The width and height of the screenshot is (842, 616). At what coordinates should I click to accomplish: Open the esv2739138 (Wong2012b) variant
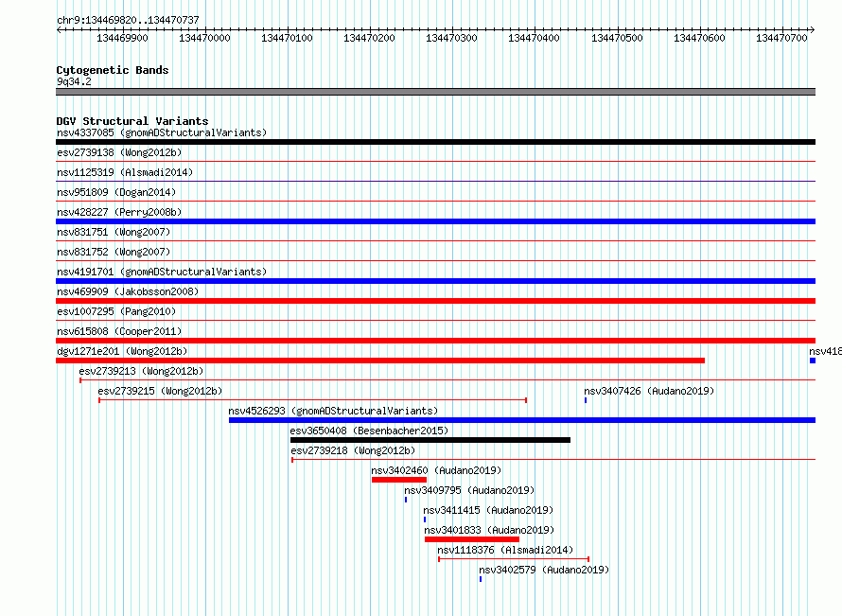click(119, 152)
